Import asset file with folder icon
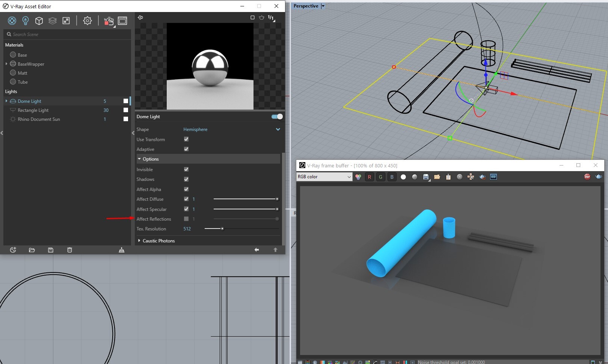The height and width of the screenshot is (364, 608). (32, 250)
